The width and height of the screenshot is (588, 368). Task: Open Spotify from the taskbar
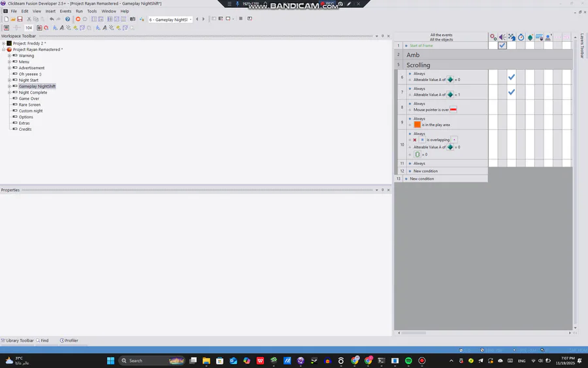click(408, 361)
